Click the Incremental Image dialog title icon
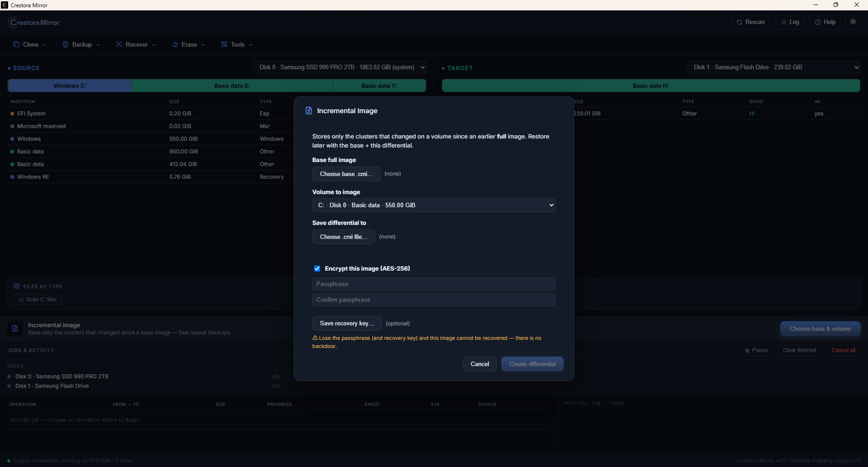The height and width of the screenshot is (467, 868). pos(309,111)
